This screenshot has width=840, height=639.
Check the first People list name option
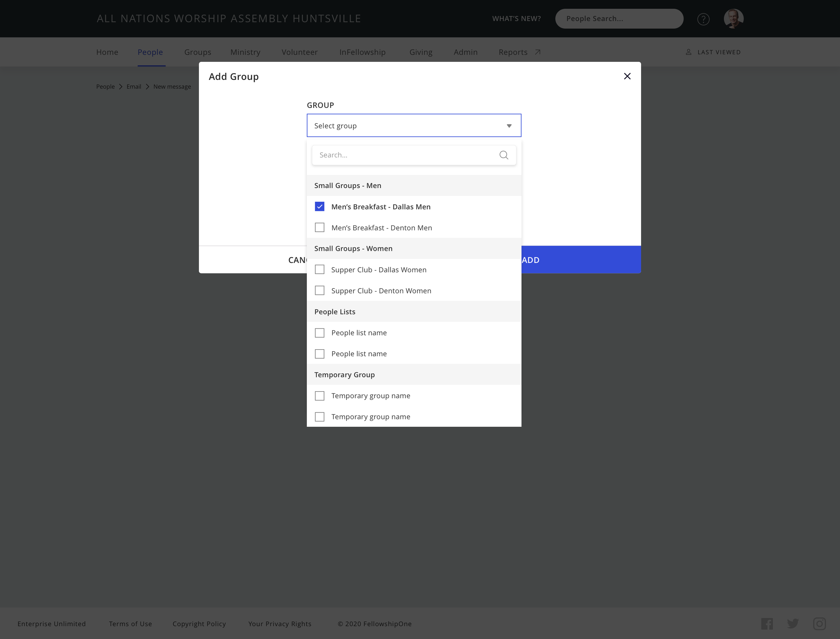(320, 332)
